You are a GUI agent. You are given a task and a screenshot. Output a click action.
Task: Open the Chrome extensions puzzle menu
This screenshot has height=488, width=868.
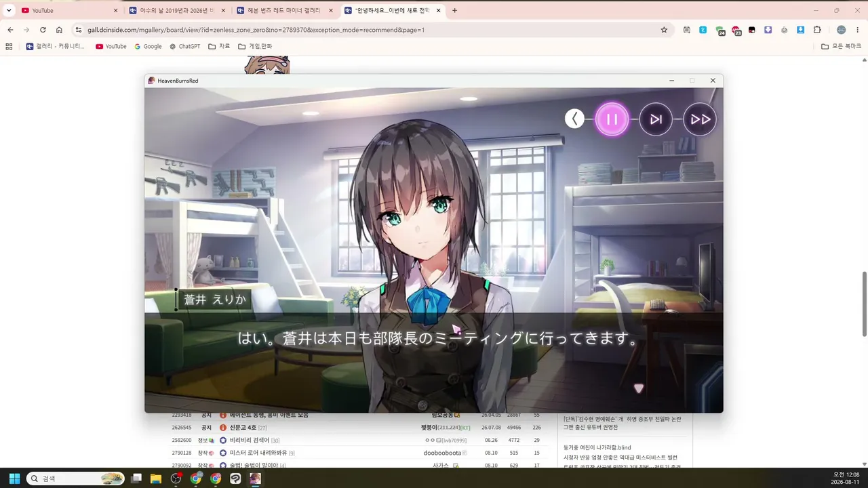pyautogui.click(x=817, y=30)
